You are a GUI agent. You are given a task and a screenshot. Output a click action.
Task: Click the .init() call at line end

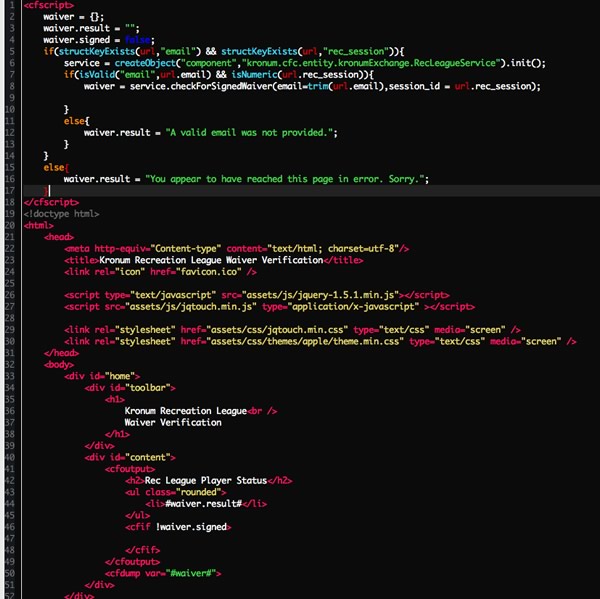525,63
